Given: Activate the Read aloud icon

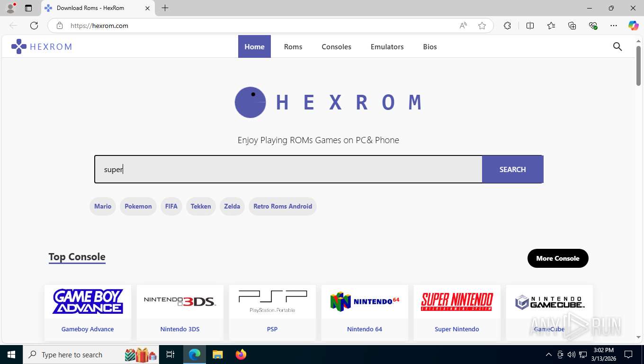Looking at the screenshot, I should [463, 26].
